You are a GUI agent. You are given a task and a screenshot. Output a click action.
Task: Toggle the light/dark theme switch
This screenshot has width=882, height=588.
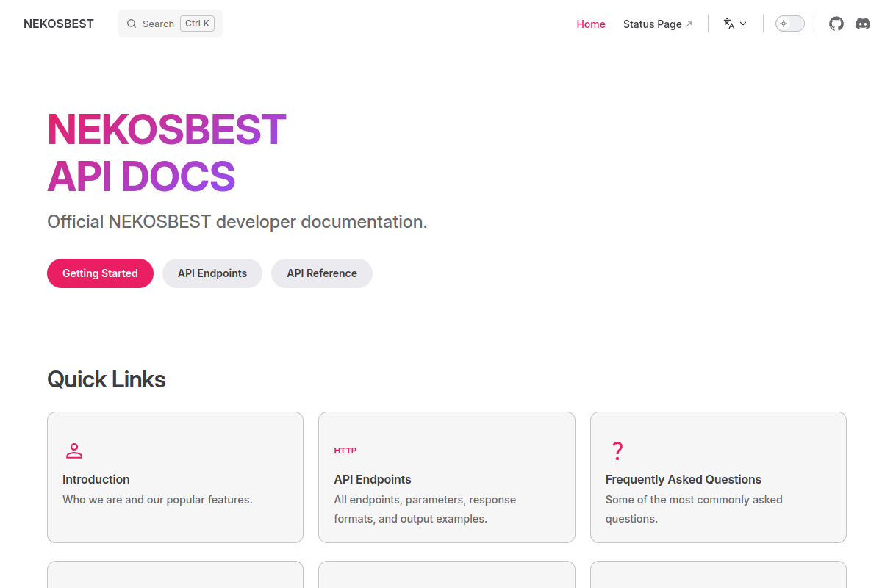point(790,24)
